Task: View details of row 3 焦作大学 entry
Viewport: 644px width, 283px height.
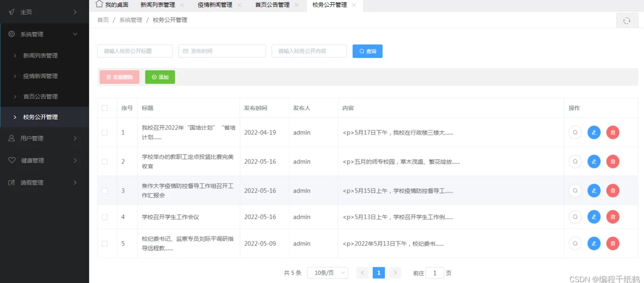Action: 575,191
